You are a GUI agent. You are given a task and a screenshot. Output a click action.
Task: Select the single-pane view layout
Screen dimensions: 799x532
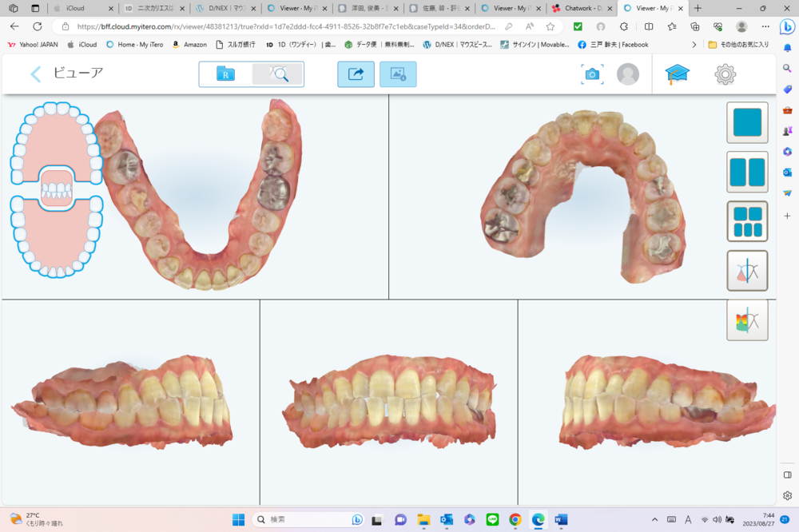747,123
